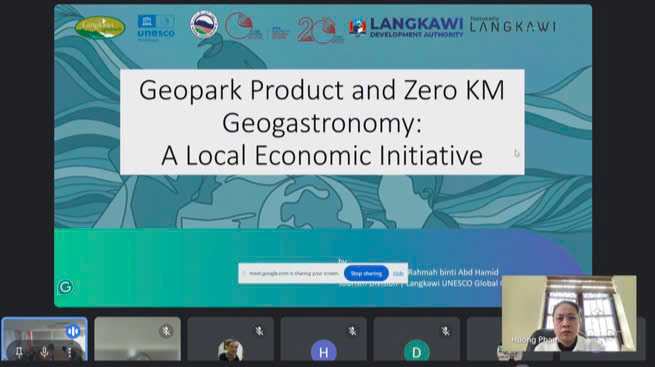Open more options on first participant tile
This screenshot has width=655, height=367.
coord(69,353)
